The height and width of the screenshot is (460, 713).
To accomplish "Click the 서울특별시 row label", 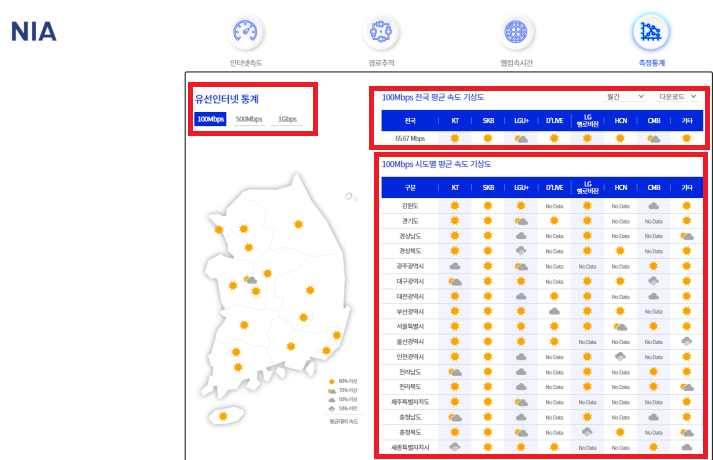I will click(410, 326).
